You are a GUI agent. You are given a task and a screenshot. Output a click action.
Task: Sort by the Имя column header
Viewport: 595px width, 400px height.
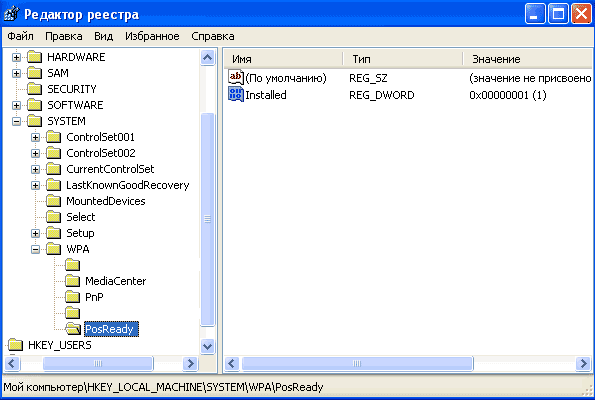point(283,59)
